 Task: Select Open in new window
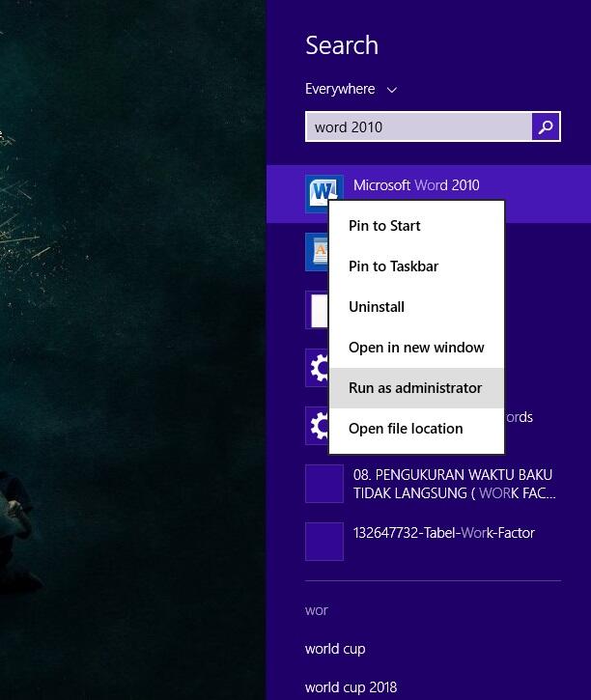(x=416, y=348)
